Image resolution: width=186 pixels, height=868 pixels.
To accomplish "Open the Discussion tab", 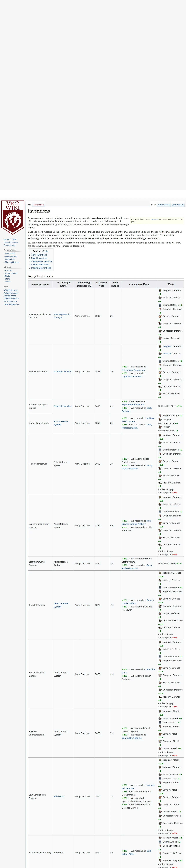I will click(39, 205).
